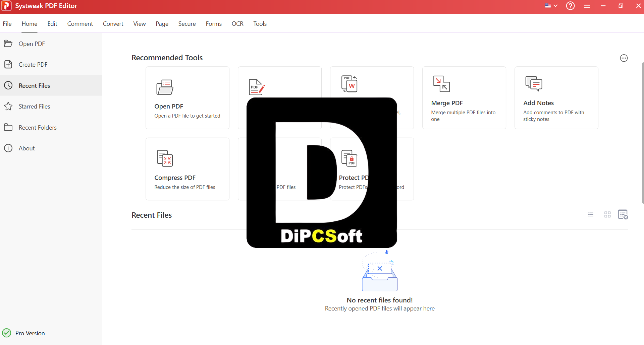The image size is (644, 345).
Task: Click the Compress PDF tool icon
Action: 165,158
